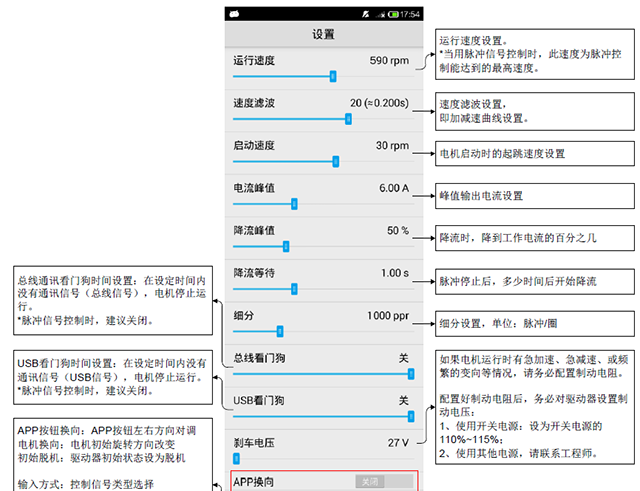Click the 590 rpm speed value
This screenshot has width=640, height=491.
tap(389, 60)
